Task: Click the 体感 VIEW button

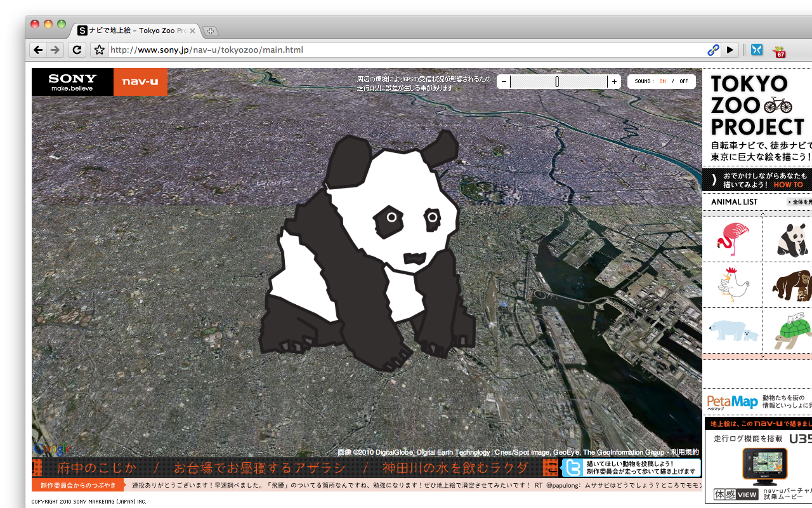Action: coord(736,493)
